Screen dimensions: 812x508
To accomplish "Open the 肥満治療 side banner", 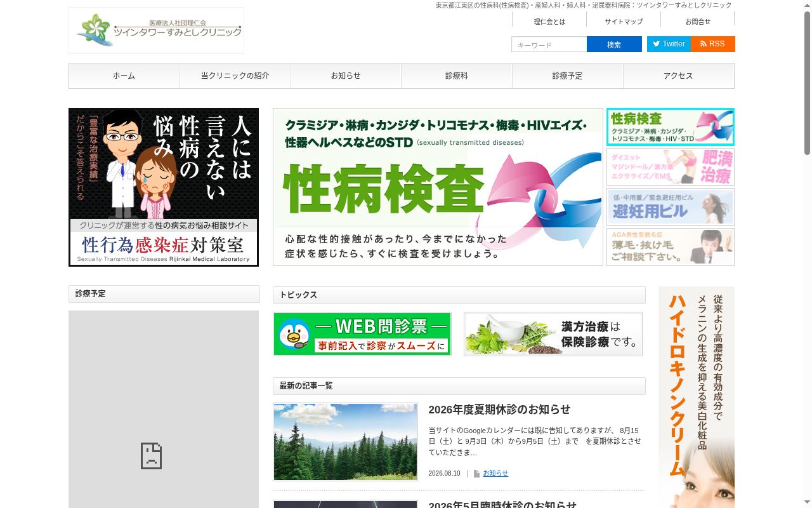I will 671,167.
